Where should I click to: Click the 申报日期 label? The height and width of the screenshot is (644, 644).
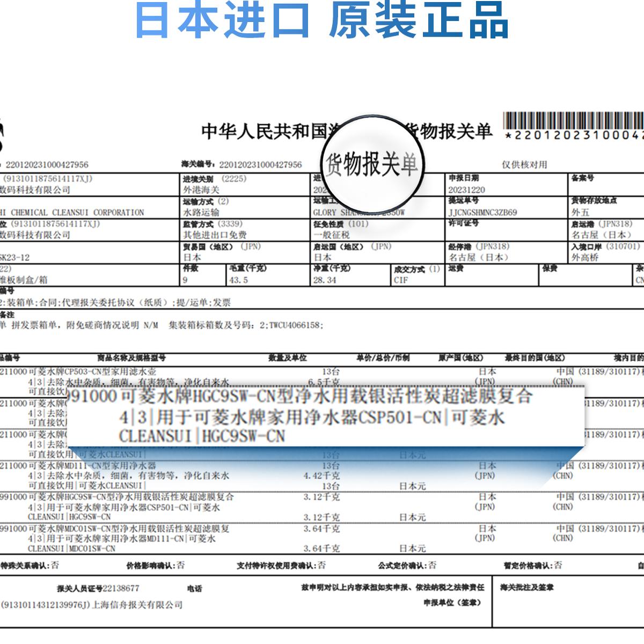coord(463,178)
